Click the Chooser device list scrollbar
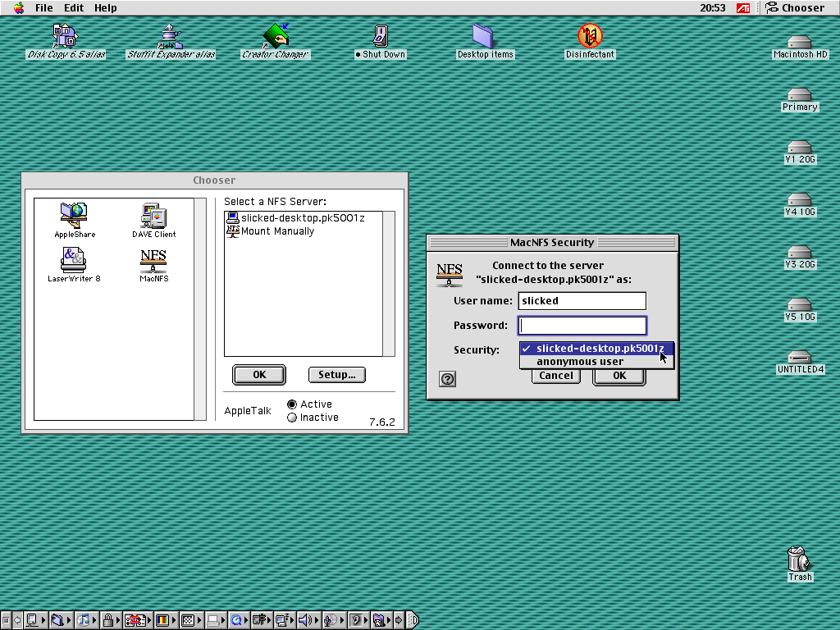This screenshot has height=630, width=840. (200, 309)
